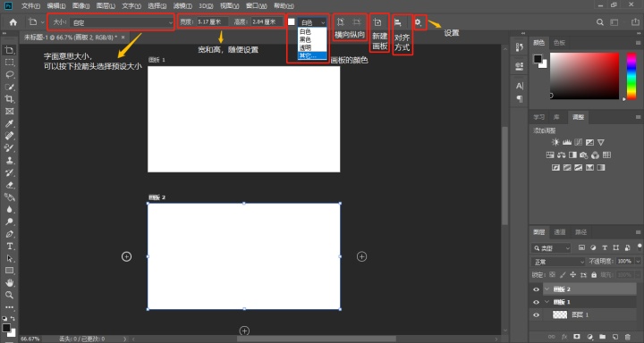The width and height of the screenshot is (644, 343).
Task: Click the search magnifier icon at top right
Action: pos(600,22)
